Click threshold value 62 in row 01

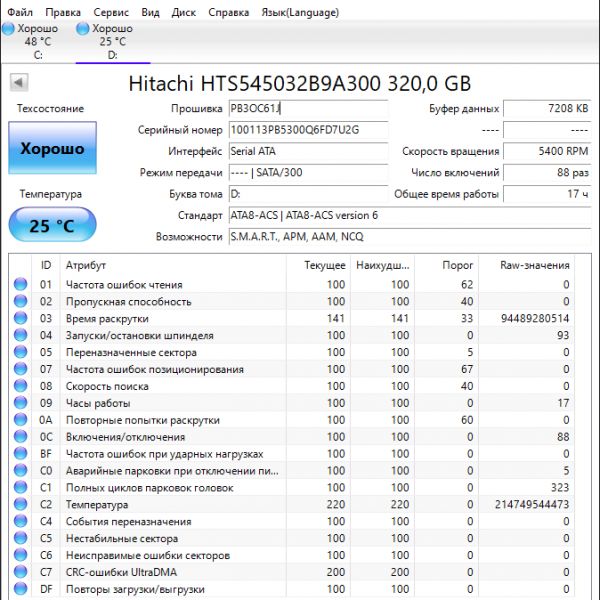pyautogui.click(x=467, y=285)
